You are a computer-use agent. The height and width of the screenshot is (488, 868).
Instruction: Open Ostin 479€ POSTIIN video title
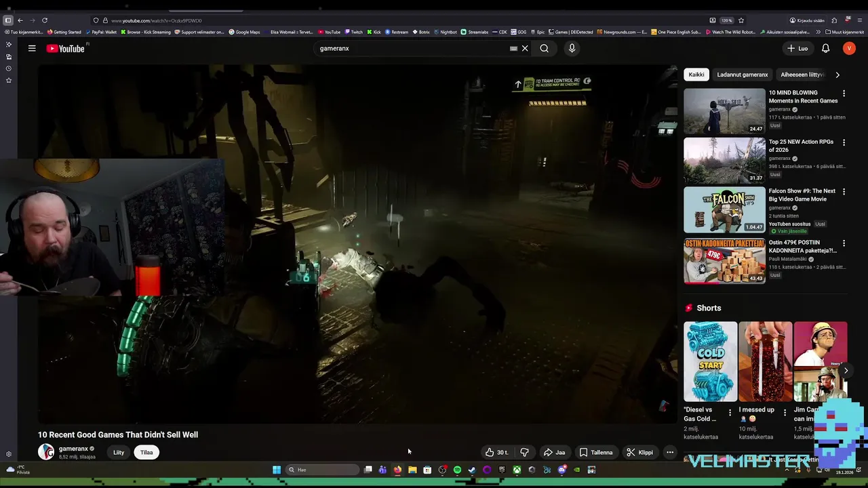point(803,247)
